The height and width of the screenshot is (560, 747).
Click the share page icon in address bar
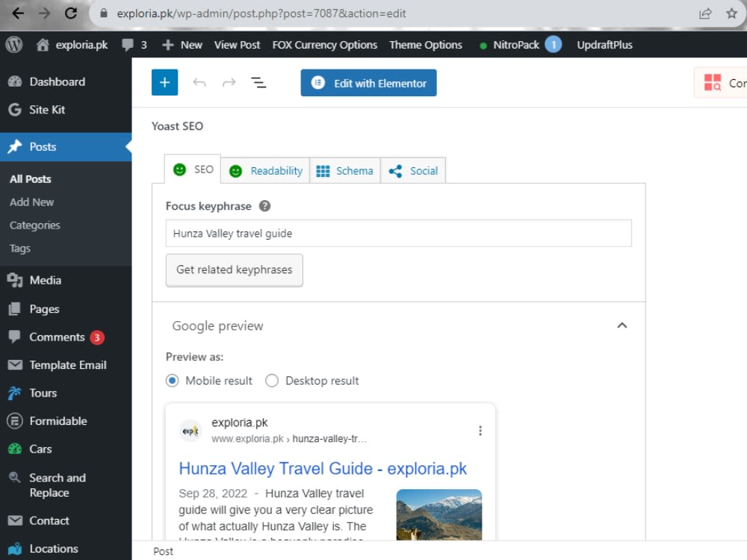(705, 13)
